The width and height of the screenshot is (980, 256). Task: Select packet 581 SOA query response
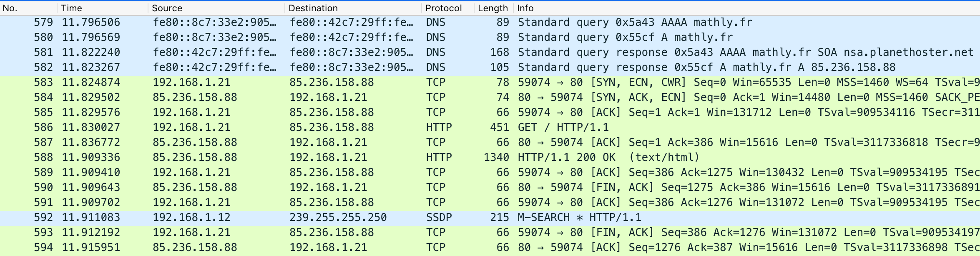pos(490,53)
